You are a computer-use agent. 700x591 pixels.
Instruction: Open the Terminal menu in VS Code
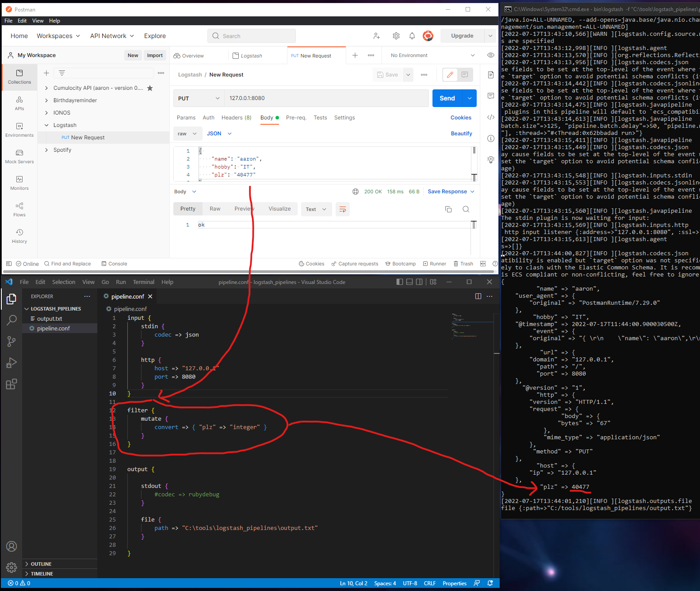pos(143,282)
